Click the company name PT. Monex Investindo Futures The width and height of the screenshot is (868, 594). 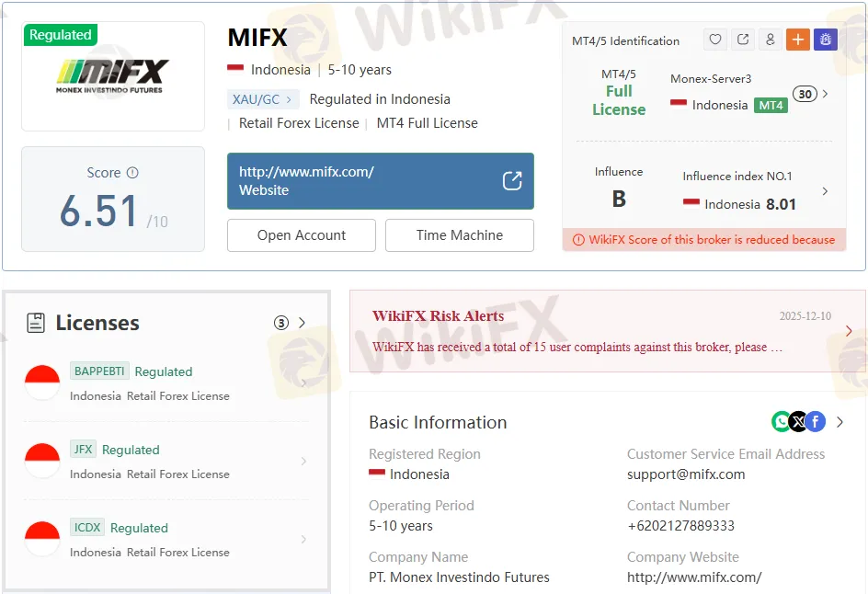pos(459,577)
